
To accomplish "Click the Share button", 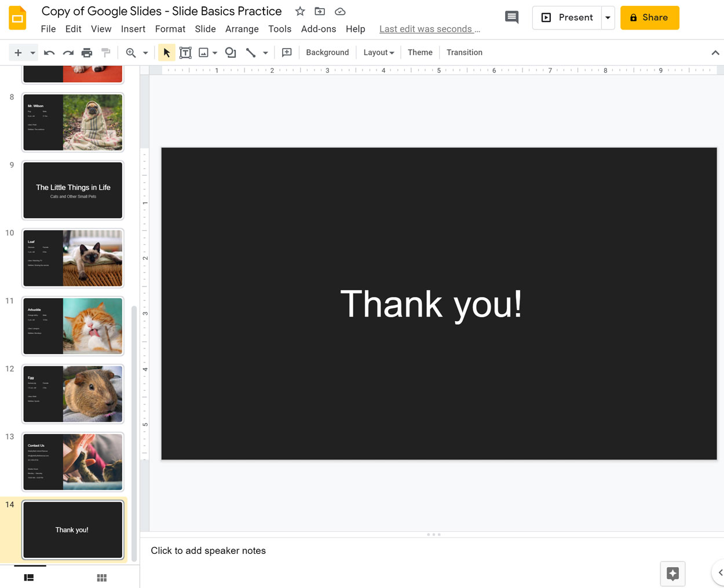I will click(x=649, y=17).
